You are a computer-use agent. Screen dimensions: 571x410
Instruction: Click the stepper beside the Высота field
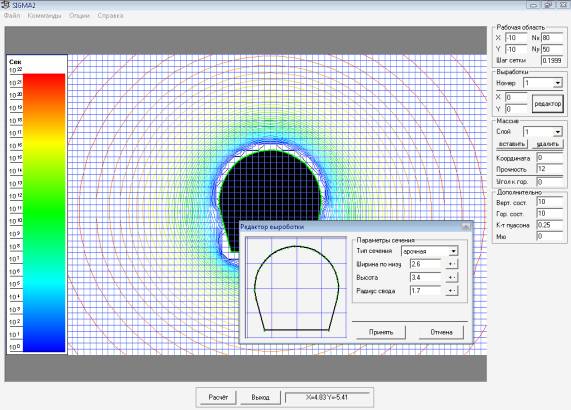point(452,277)
